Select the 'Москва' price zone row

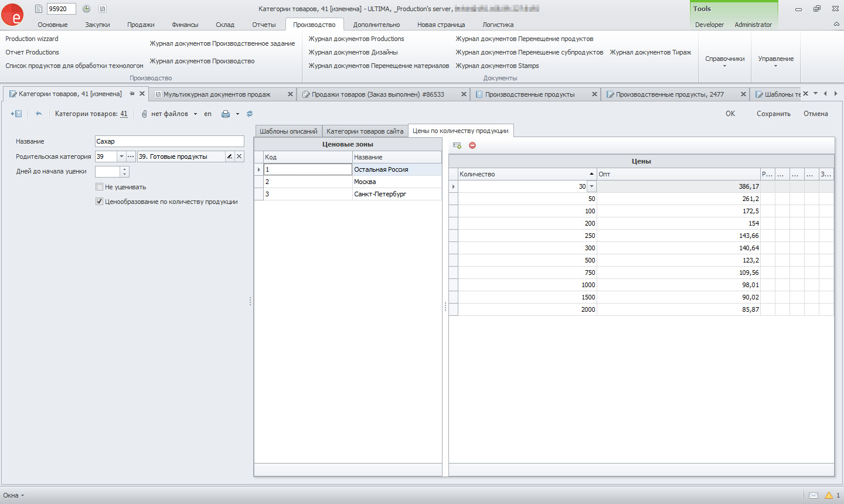(365, 182)
